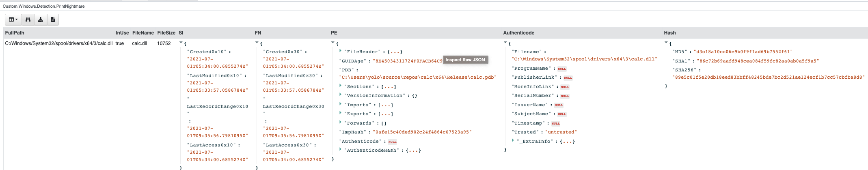868x170 pixels.
Task: Click the Created0x10 key in SI
Action: [x=207, y=52]
